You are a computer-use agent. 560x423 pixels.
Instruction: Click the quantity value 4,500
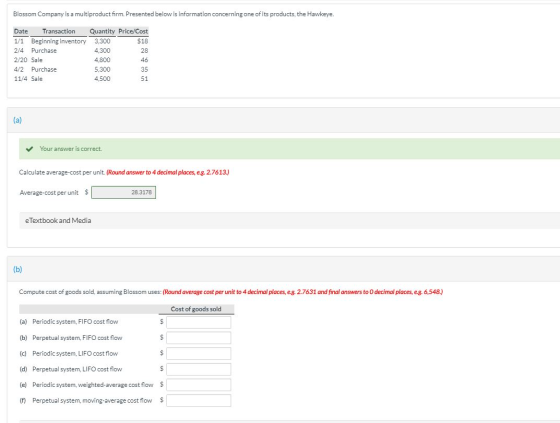tap(102, 79)
